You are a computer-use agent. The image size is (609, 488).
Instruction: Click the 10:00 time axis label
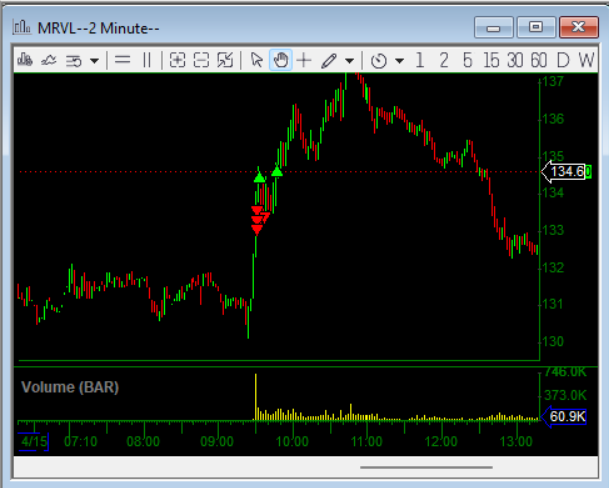(292, 441)
